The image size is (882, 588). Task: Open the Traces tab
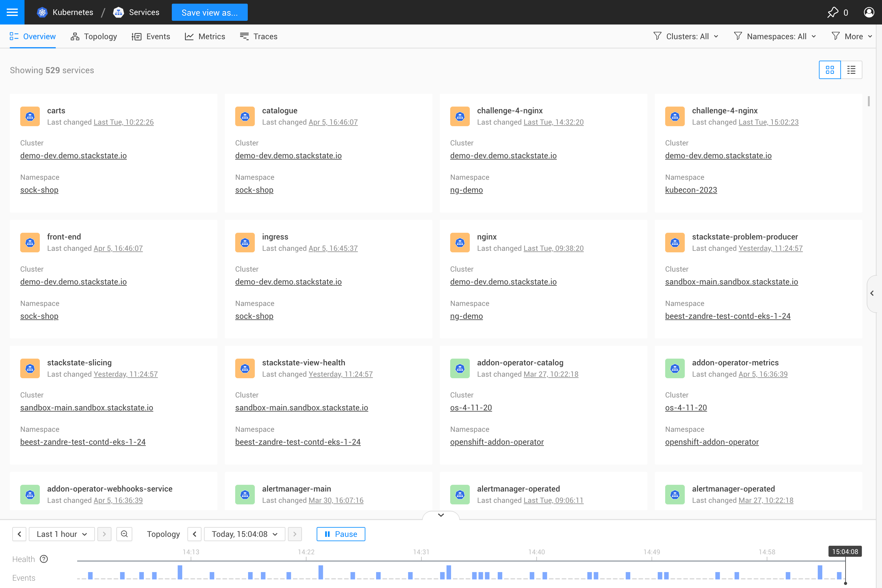(x=258, y=36)
